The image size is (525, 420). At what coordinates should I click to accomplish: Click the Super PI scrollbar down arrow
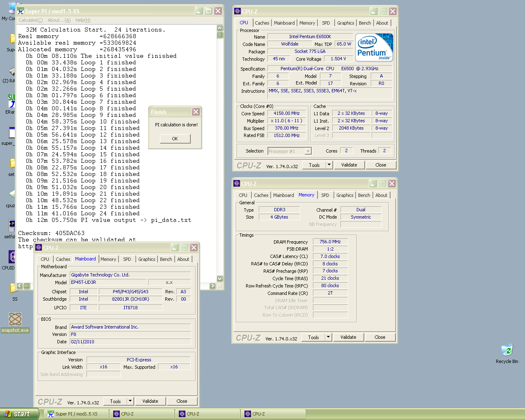220,278
